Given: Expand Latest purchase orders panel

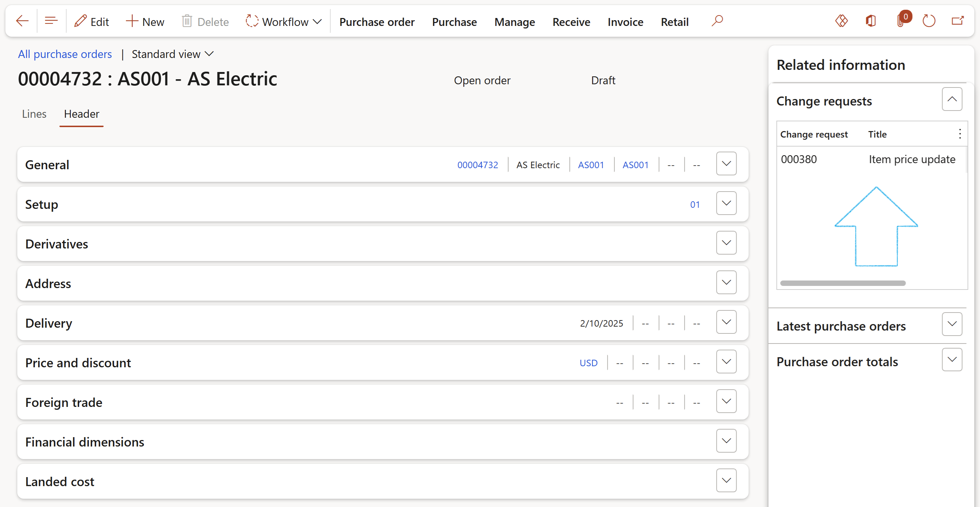Looking at the screenshot, I should [952, 324].
